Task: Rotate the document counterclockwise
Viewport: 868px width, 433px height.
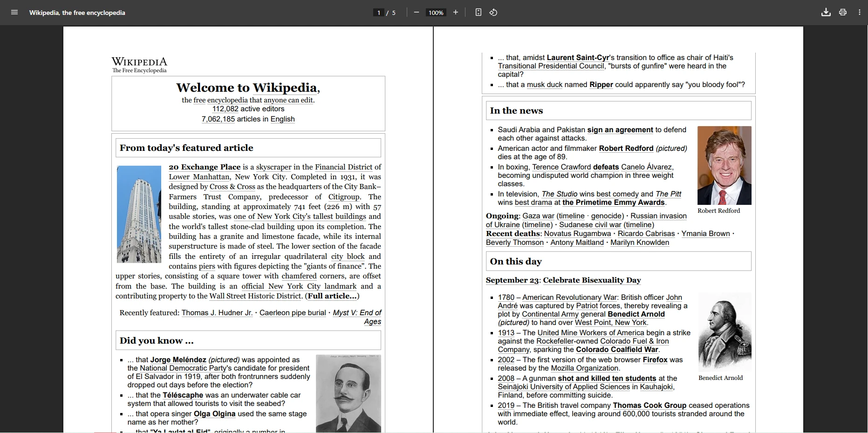Action: 493,13
